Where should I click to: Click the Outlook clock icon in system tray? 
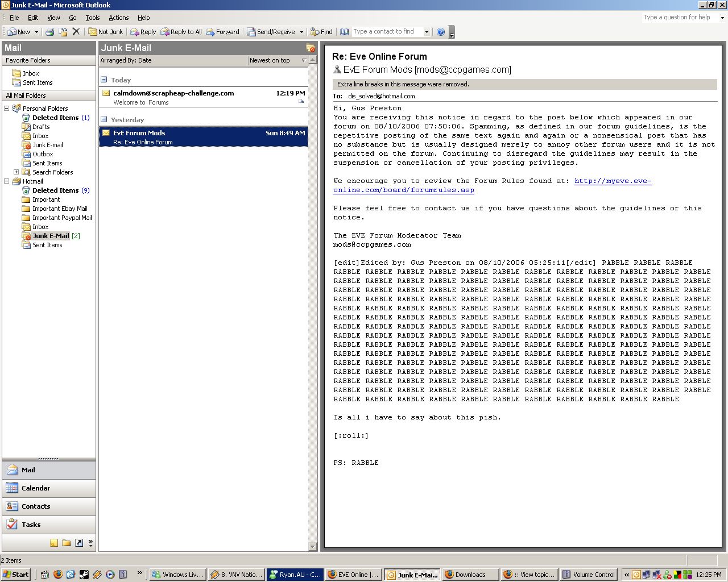coord(636,575)
